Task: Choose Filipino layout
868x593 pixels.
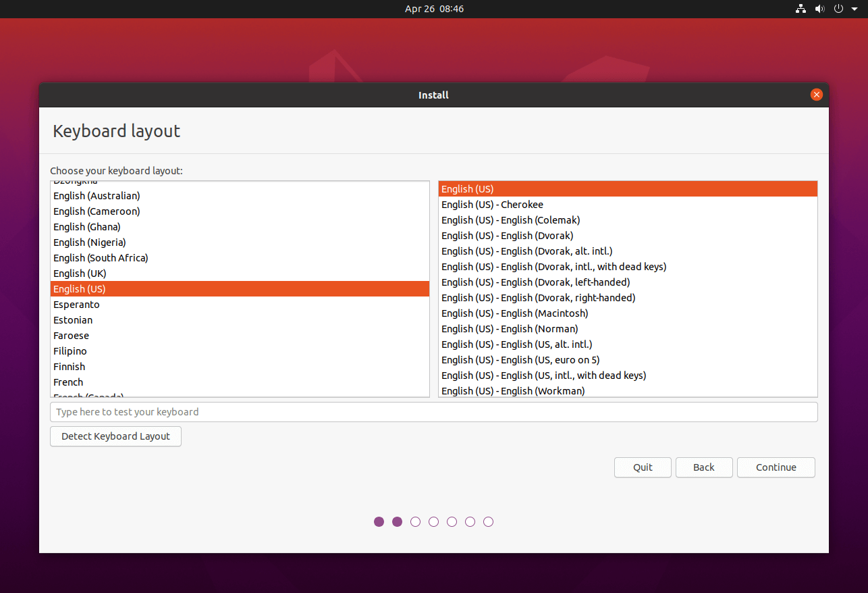Action: point(240,351)
